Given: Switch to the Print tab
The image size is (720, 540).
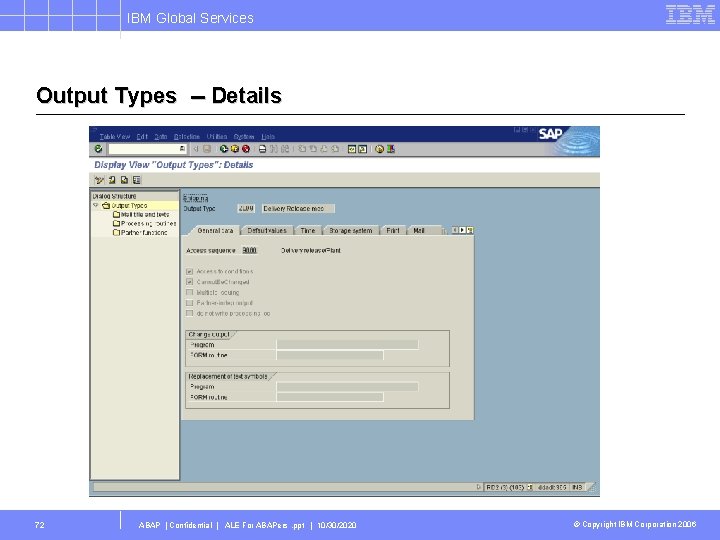Looking at the screenshot, I should pyautogui.click(x=393, y=231).
